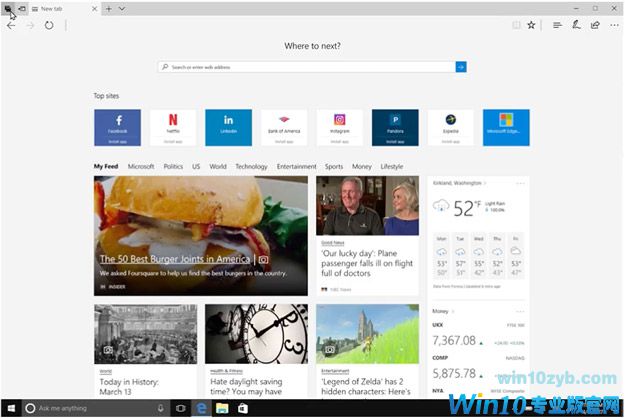Click the clock photo thumbnail
This screenshot has height=418, width=625.
[x=256, y=334]
